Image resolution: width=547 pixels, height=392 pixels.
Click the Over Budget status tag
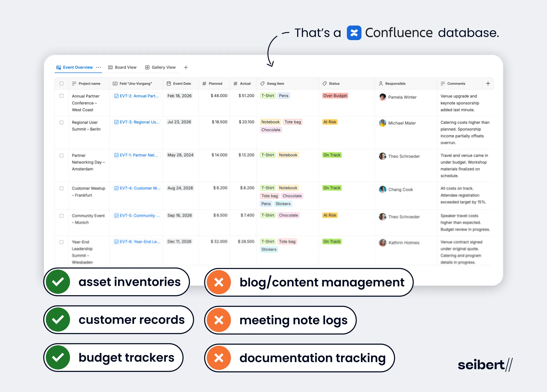[335, 95]
